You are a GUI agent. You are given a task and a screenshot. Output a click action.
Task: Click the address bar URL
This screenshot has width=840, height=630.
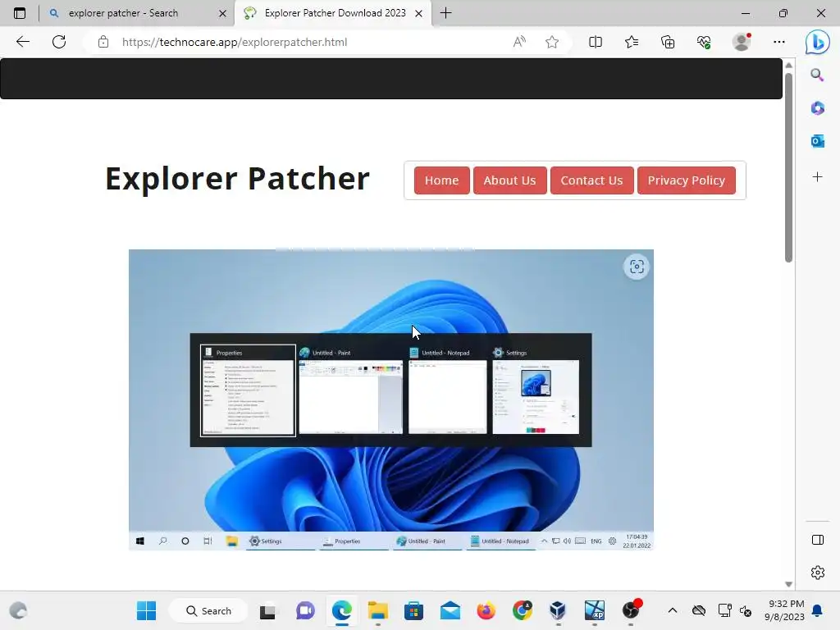point(235,42)
